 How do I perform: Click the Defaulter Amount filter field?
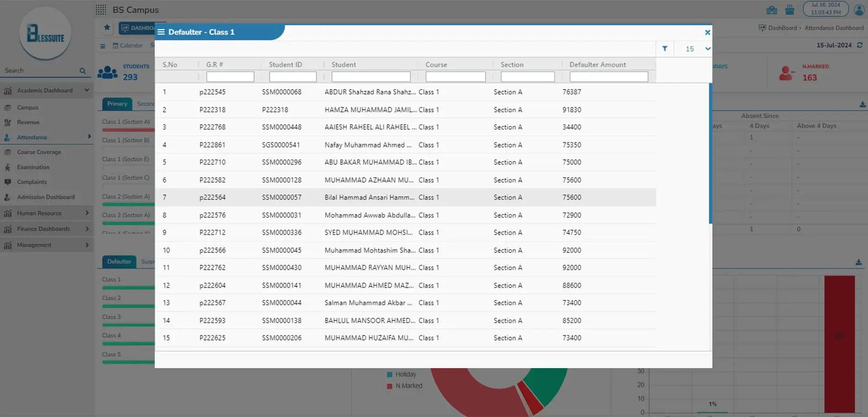(608, 77)
